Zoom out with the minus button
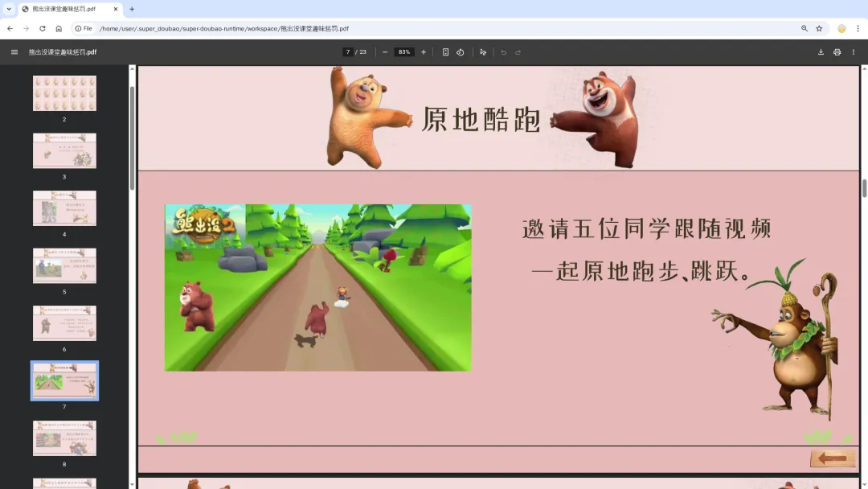This screenshot has width=868, height=489. click(385, 52)
